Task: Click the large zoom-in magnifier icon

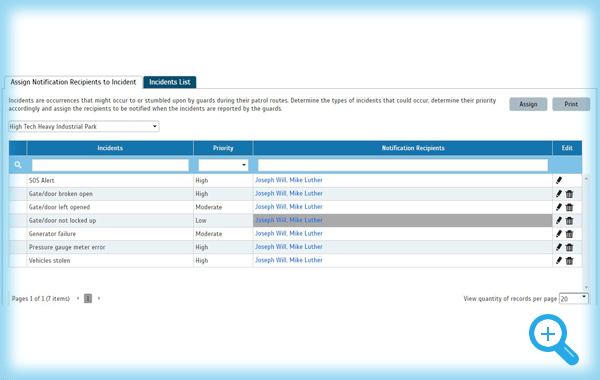Action: [x=554, y=339]
